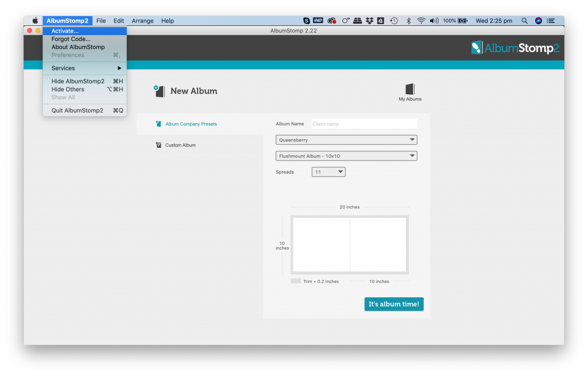Open the My Albums icon

[410, 90]
